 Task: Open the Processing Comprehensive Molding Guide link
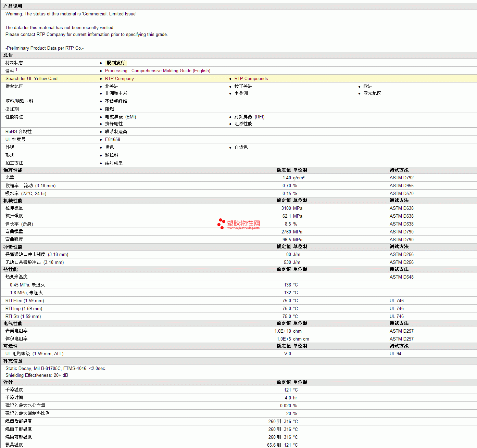tap(158, 71)
